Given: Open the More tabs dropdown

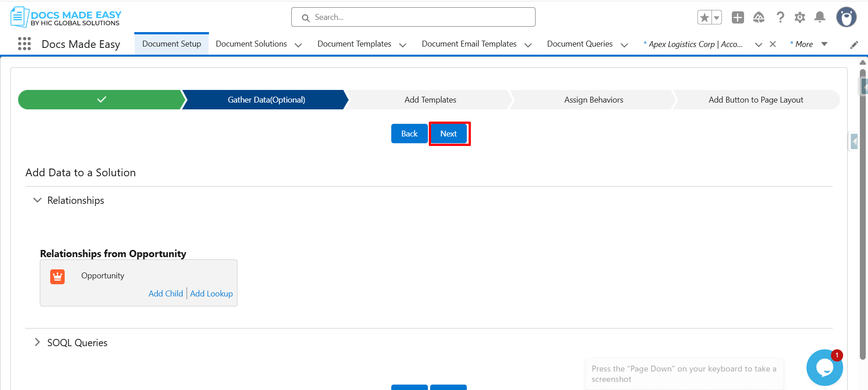Looking at the screenshot, I should click(824, 44).
